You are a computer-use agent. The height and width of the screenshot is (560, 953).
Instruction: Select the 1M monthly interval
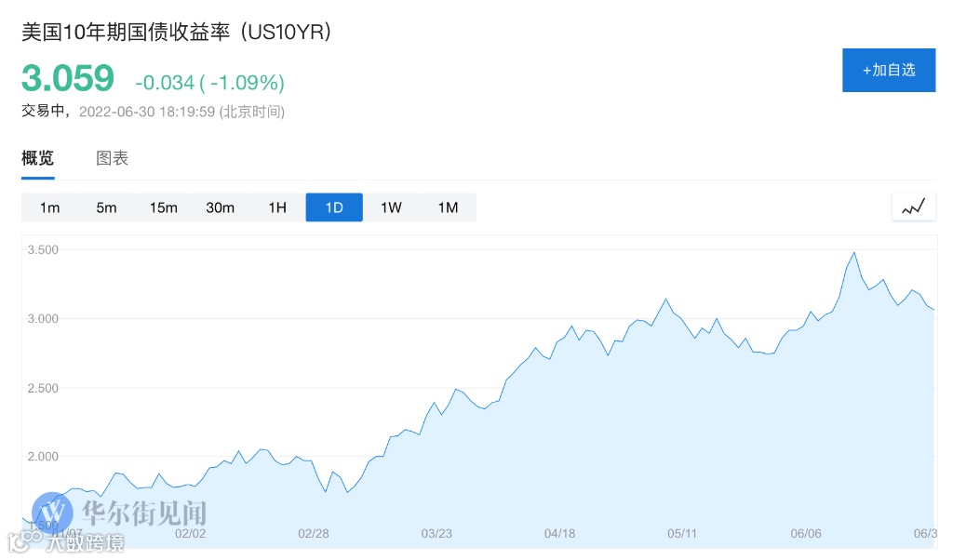tap(448, 207)
